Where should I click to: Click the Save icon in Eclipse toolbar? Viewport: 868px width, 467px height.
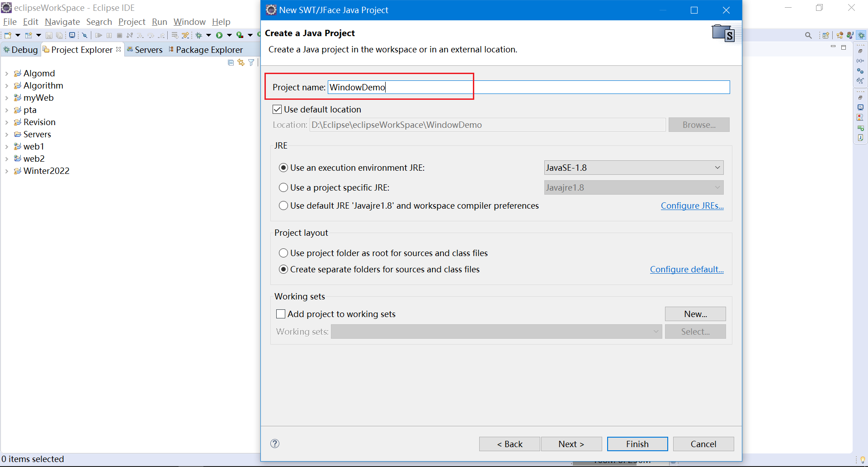coord(49,35)
